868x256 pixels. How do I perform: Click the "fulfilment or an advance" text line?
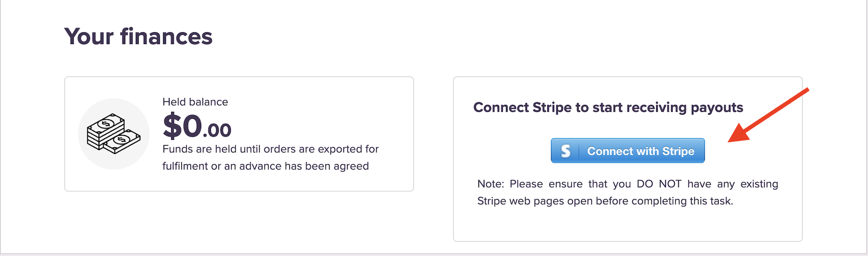coord(265,166)
